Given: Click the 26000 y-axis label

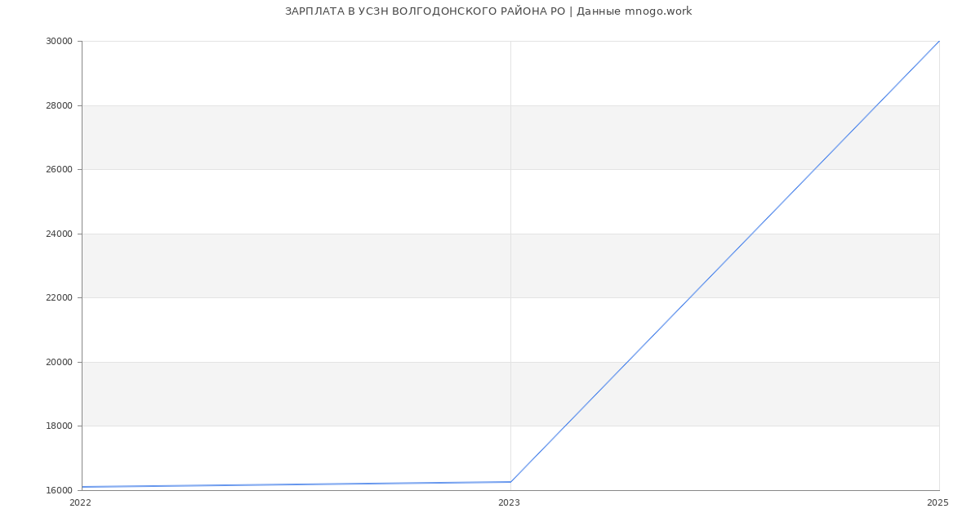Looking at the screenshot, I should [x=59, y=169].
